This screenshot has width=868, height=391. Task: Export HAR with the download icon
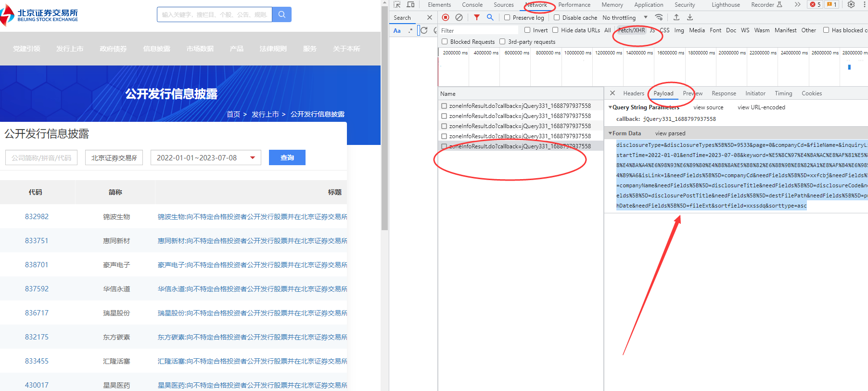(690, 17)
